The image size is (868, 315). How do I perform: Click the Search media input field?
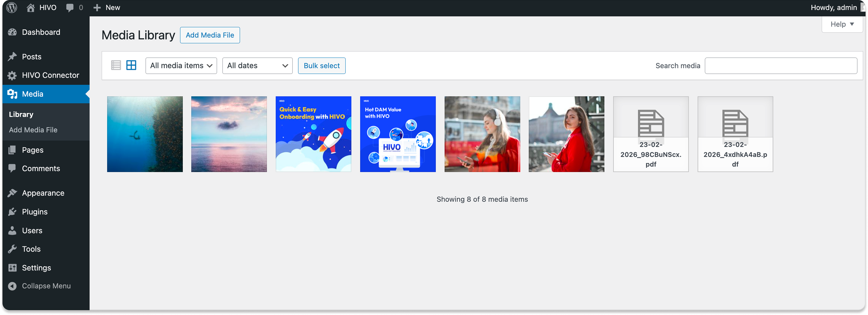click(781, 65)
